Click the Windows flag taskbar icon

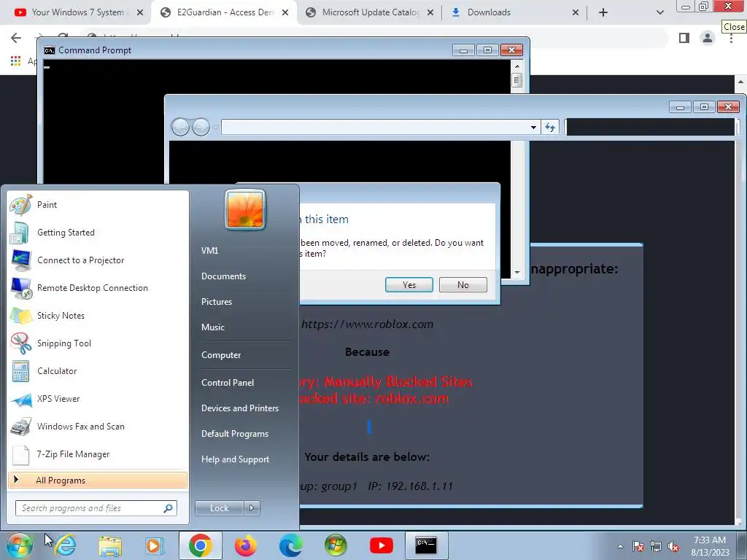click(x=336, y=545)
